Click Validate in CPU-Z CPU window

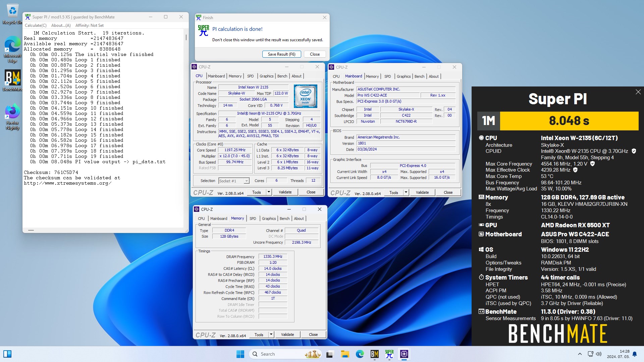(285, 192)
